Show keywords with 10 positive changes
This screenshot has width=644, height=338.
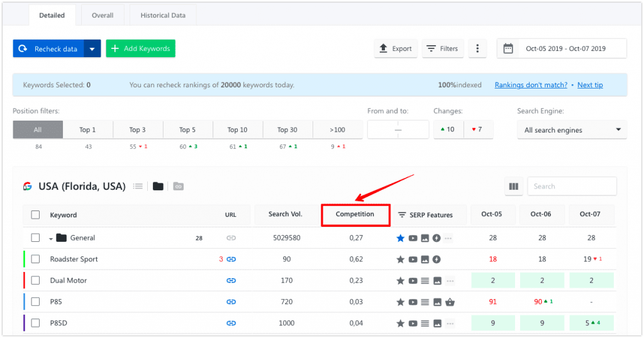coord(448,129)
